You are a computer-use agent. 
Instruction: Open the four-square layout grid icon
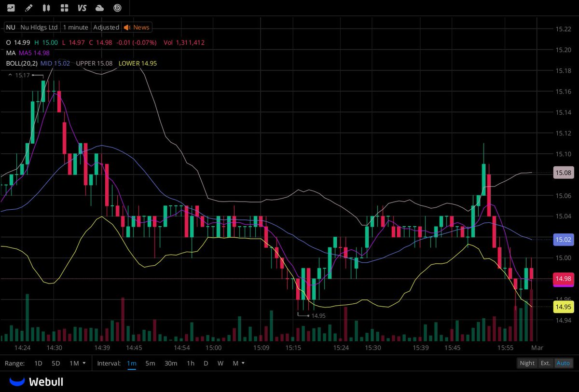(x=64, y=8)
